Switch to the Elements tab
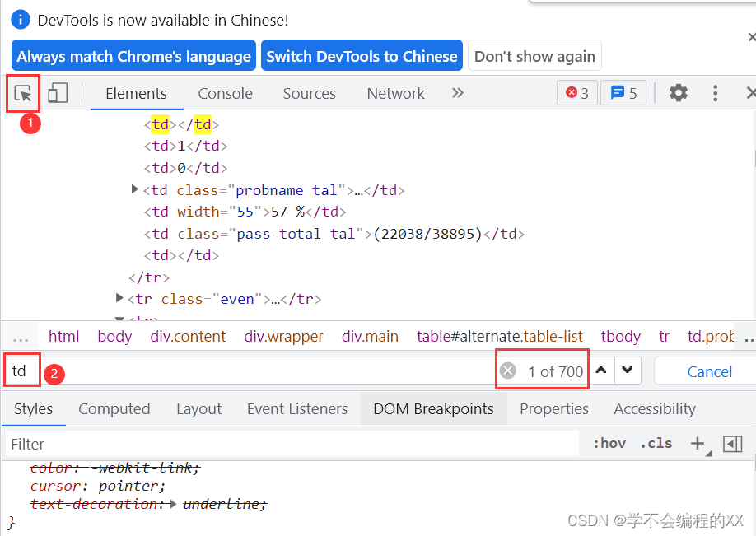The width and height of the screenshot is (756, 536). click(137, 93)
